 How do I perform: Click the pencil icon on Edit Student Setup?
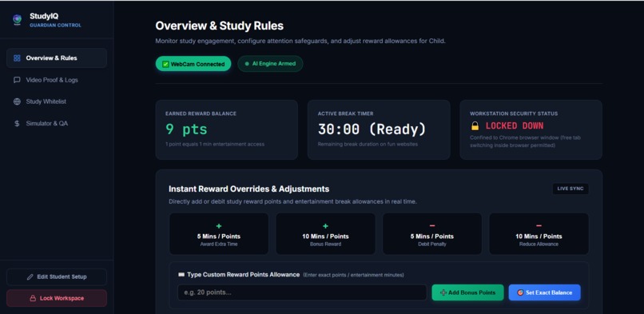30,276
